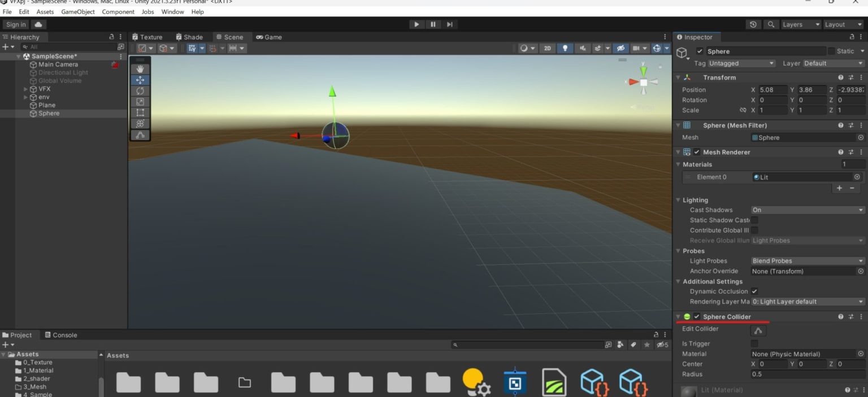Select the Sphere in the Hierarchy
868x397 pixels.
(x=49, y=113)
